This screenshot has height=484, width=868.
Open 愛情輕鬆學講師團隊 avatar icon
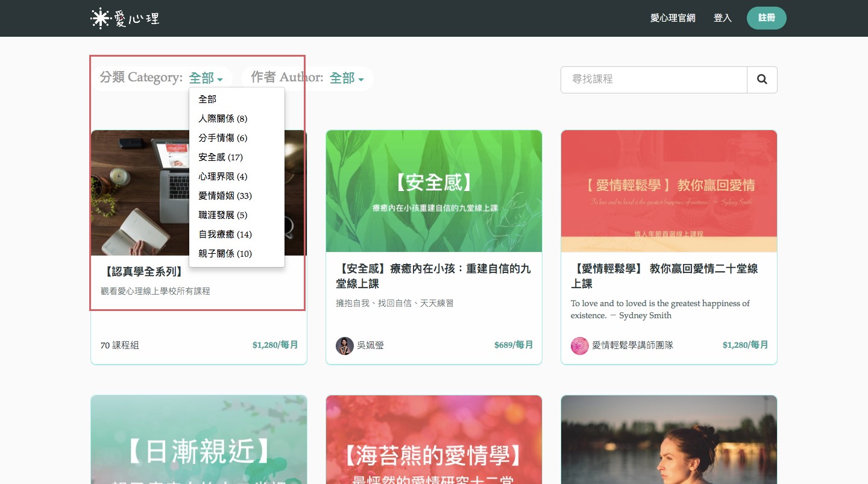[580, 345]
